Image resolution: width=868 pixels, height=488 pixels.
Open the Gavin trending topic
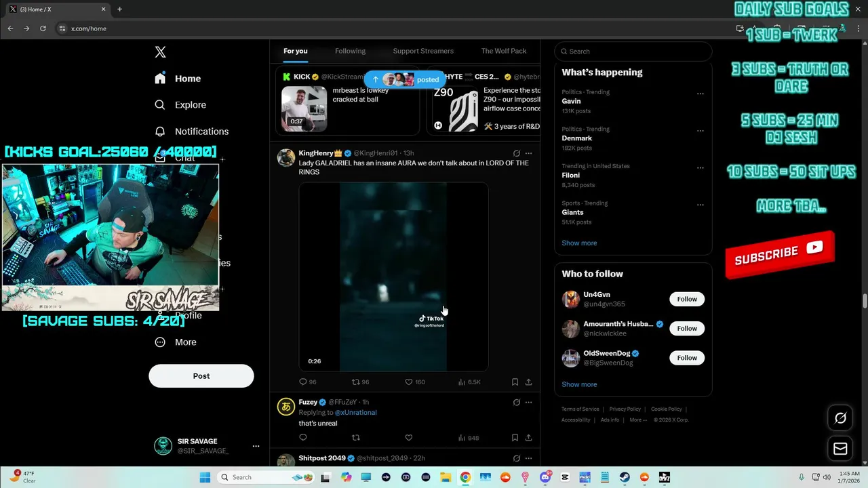pos(571,101)
